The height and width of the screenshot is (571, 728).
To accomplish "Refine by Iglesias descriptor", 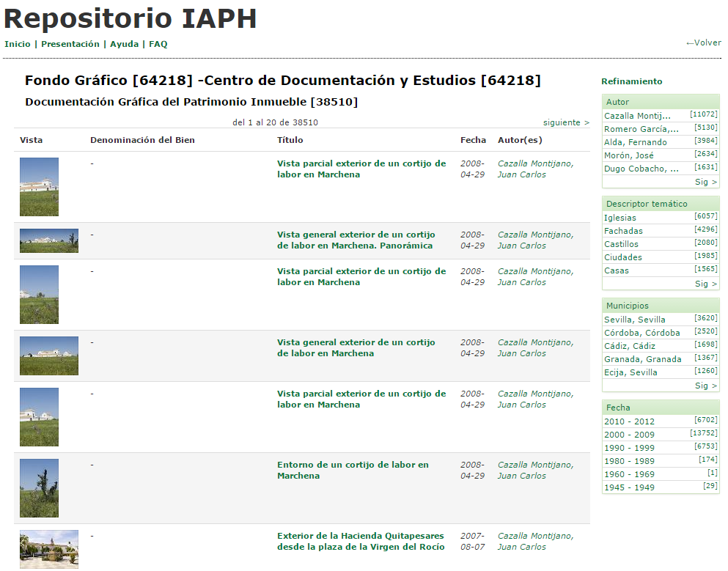I will click(x=620, y=218).
